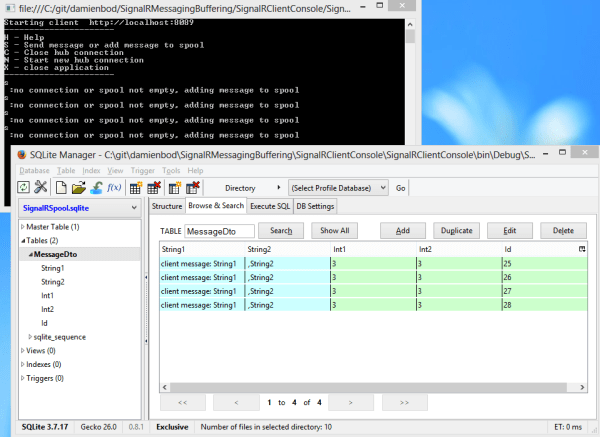The height and width of the screenshot is (437, 600).
Task: Open the Table menu
Action: click(66, 171)
